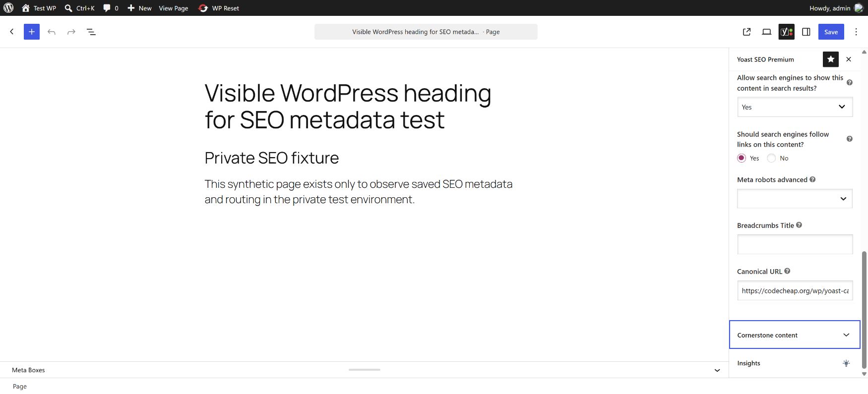Click the Meta Boxes resize handle
This screenshot has width=868, height=394.
tap(365, 370)
